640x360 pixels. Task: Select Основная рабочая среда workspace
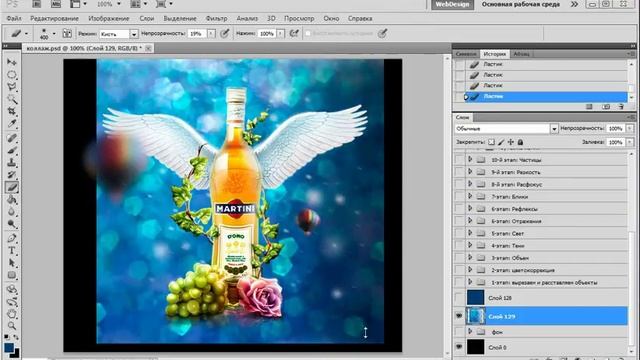tap(520, 4)
